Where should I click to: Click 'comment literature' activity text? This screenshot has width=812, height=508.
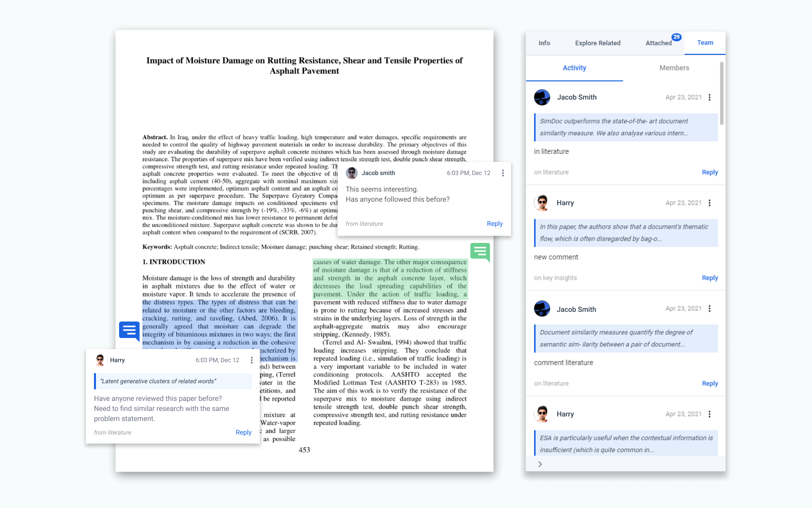pyautogui.click(x=563, y=363)
